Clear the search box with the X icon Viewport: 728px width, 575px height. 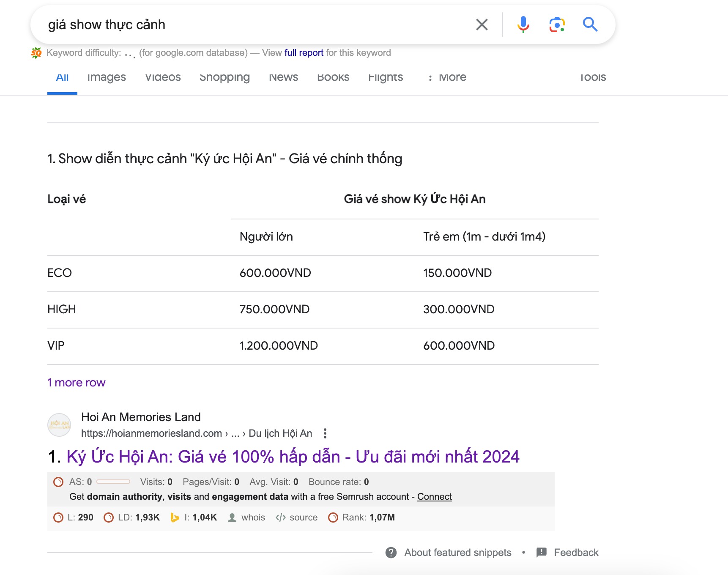click(x=482, y=25)
